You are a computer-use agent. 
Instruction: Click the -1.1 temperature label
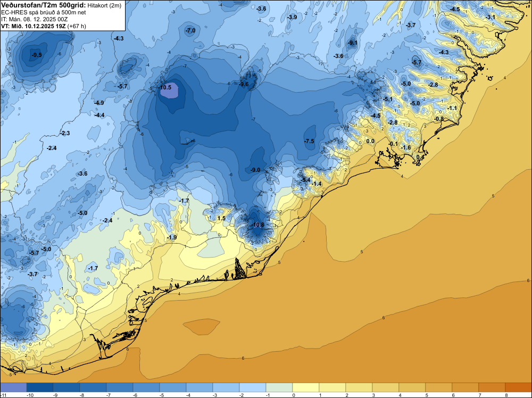click(452, 108)
